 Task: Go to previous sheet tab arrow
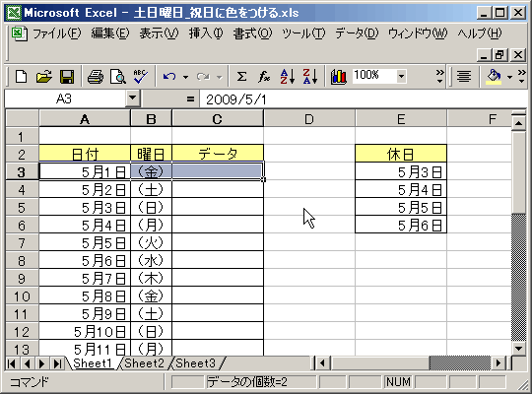point(27,363)
